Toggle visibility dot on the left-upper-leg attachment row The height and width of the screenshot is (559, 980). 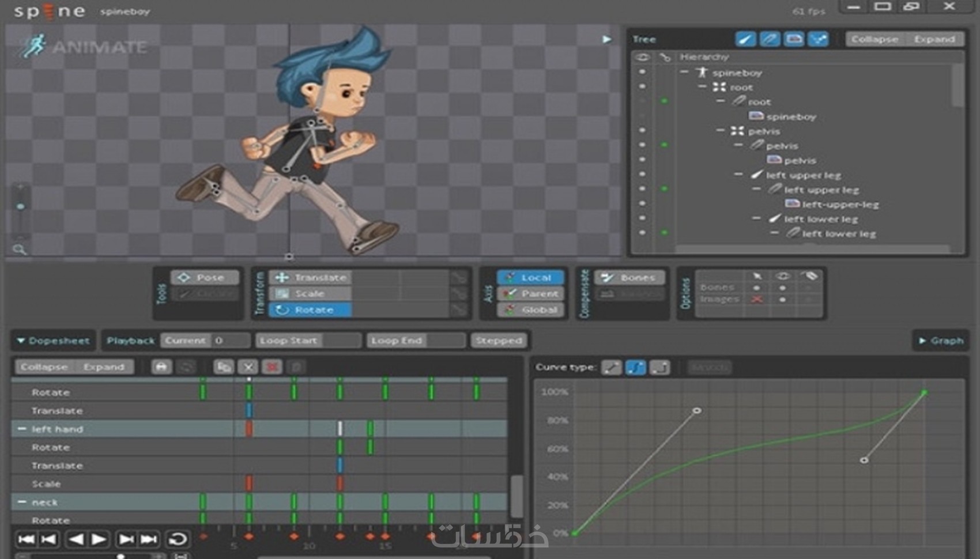point(642,203)
